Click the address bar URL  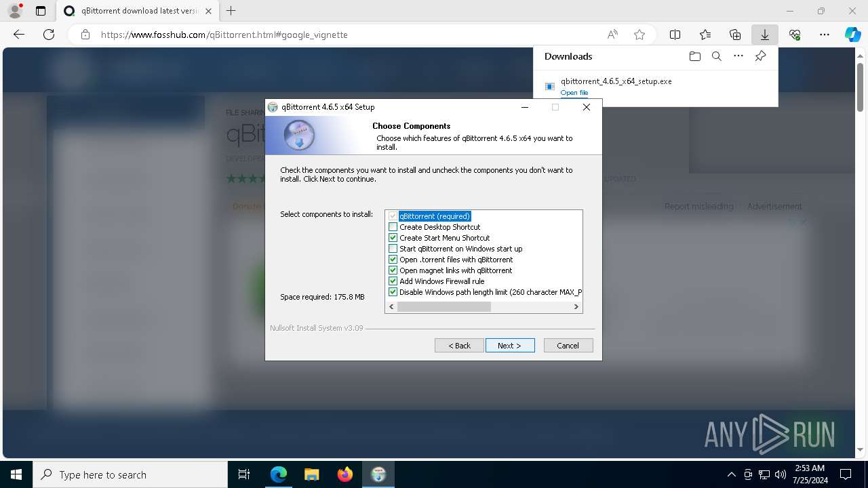tap(224, 35)
